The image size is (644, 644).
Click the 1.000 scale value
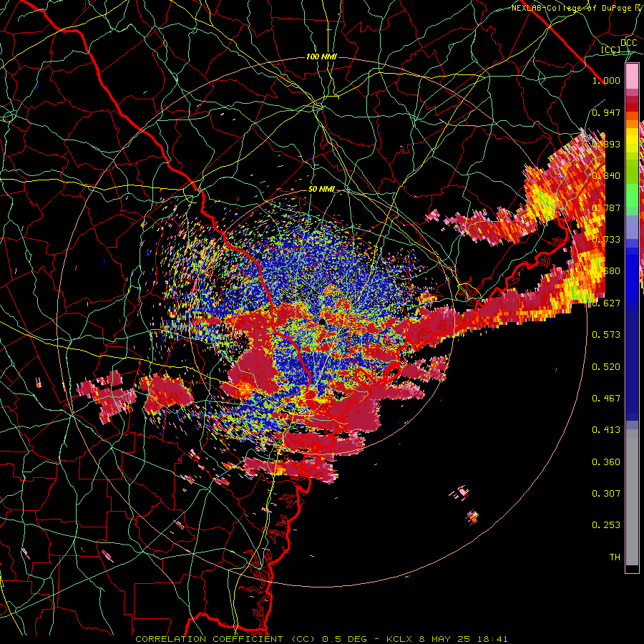click(x=606, y=80)
